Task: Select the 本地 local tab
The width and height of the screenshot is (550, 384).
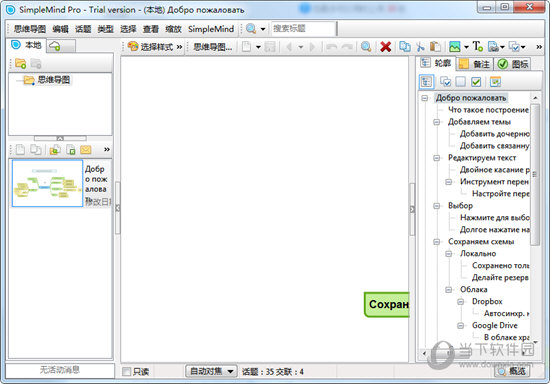Action: tap(26, 45)
